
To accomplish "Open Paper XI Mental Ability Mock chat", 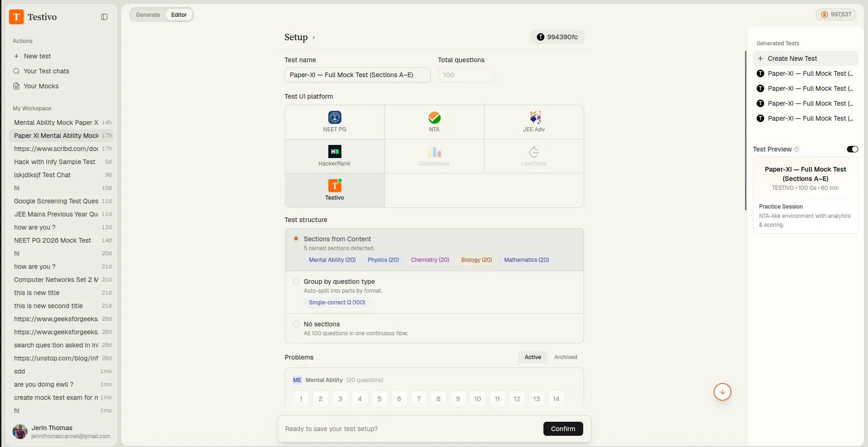I will (x=61, y=136).
